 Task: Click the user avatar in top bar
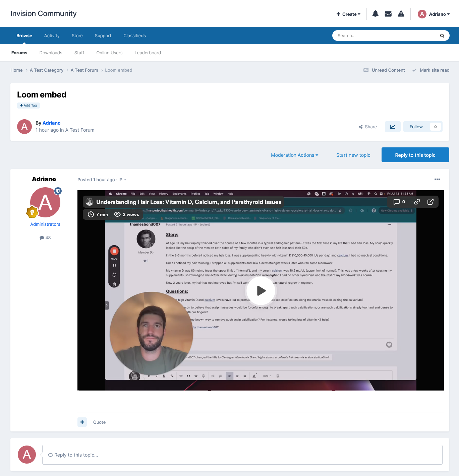(422, 14)
